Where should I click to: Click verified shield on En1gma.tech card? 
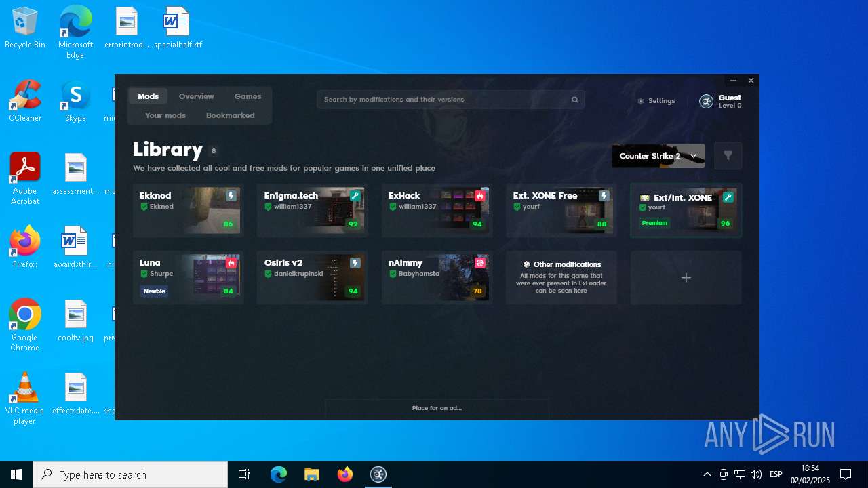269,207
